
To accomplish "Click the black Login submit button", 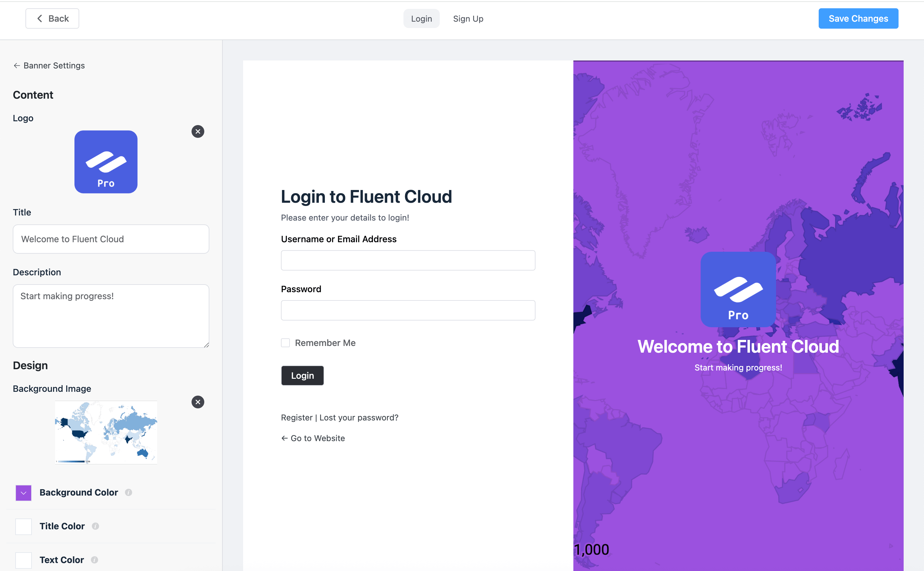I will point(302,375).
